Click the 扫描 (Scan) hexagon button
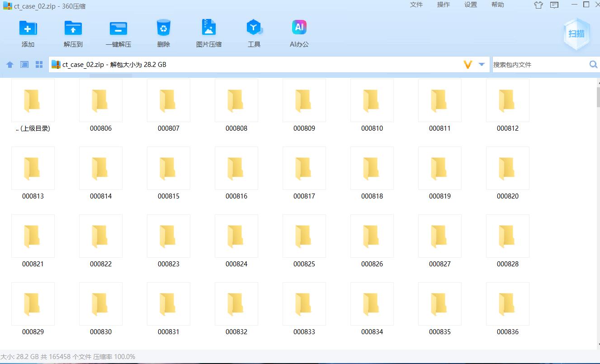Image resolution: width=600 pixels, height=364 pixels. [576, 34]
